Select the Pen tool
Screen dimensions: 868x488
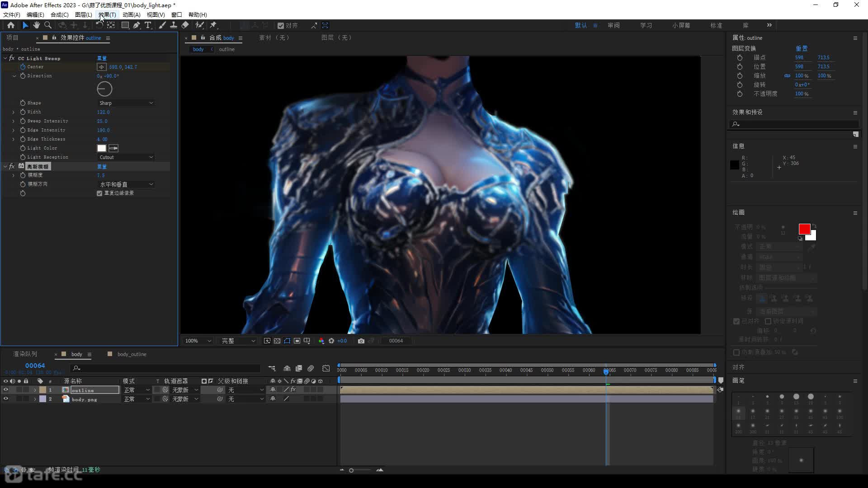[137, 25]
